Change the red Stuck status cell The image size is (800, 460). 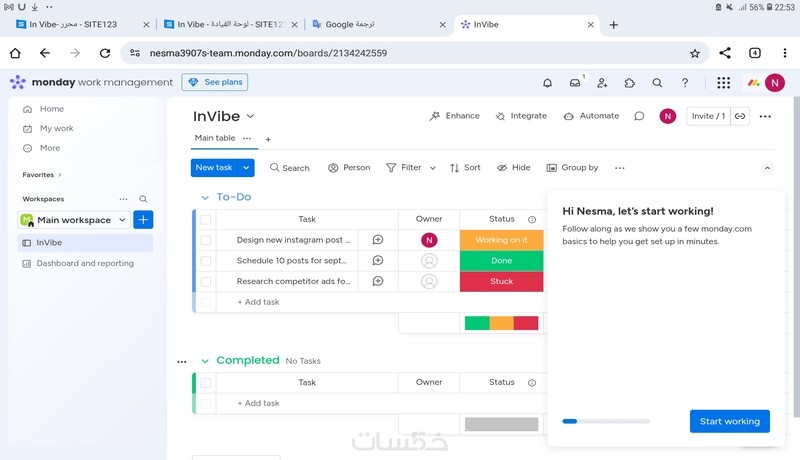[502, 282]
